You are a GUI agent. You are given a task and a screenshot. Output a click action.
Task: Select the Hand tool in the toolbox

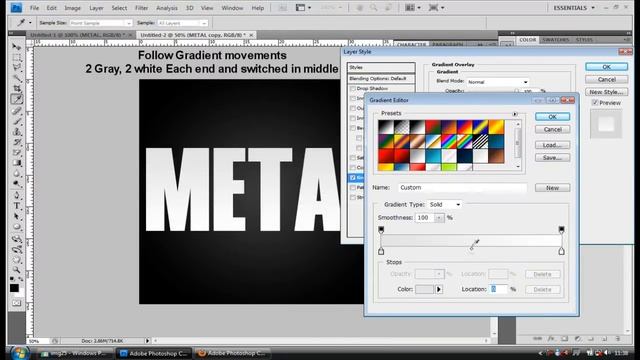tap(16, 260)
